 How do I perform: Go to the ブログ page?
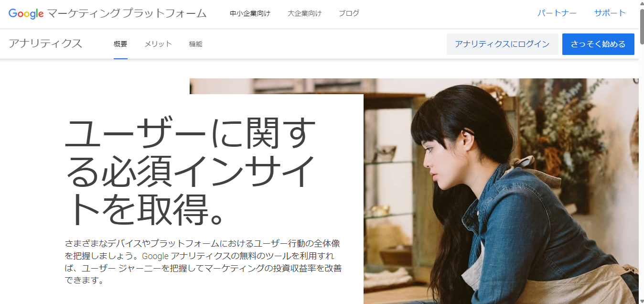click(x=349, y=13)
